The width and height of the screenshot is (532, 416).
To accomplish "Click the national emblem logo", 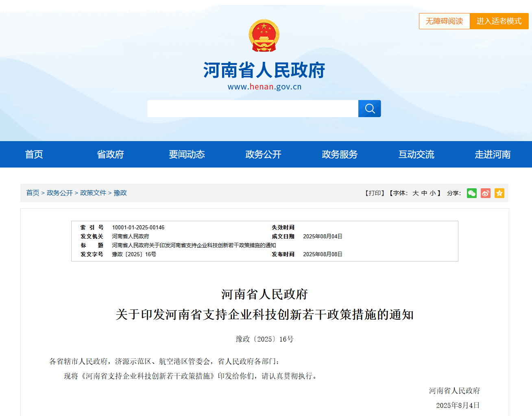I will tap(264, 36).
